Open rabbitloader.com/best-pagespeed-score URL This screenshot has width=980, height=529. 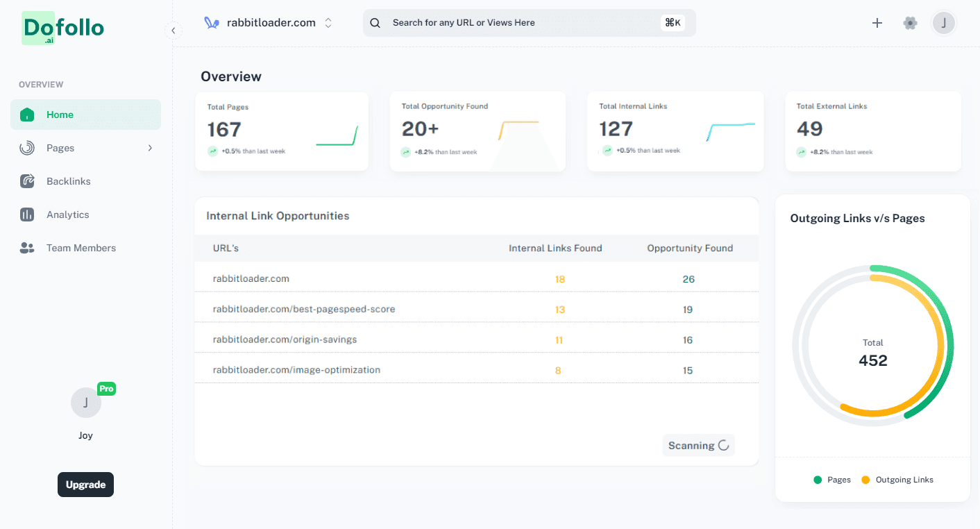[x=304, y=309]
